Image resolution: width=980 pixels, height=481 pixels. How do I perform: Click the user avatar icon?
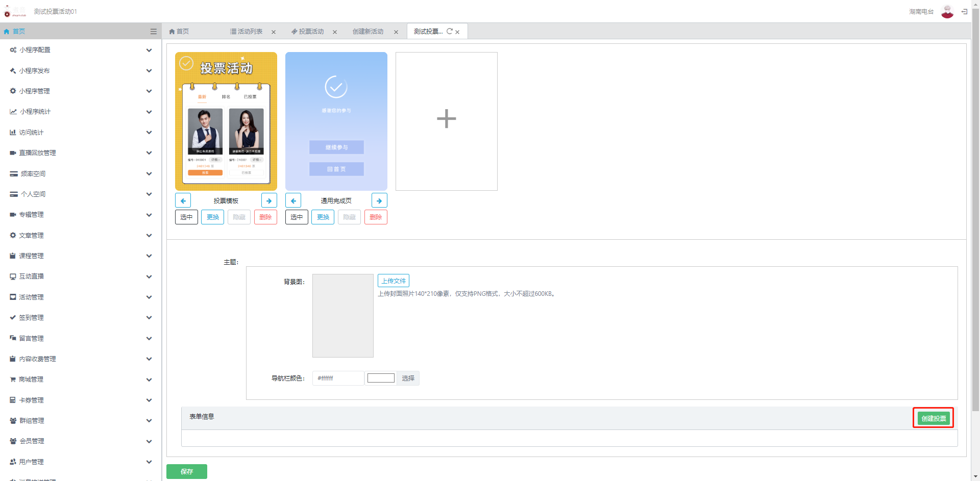(x=947, y=11)
